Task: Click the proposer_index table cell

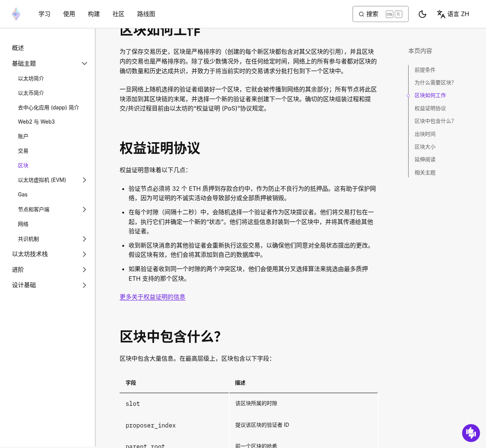Action: point(174,425)
